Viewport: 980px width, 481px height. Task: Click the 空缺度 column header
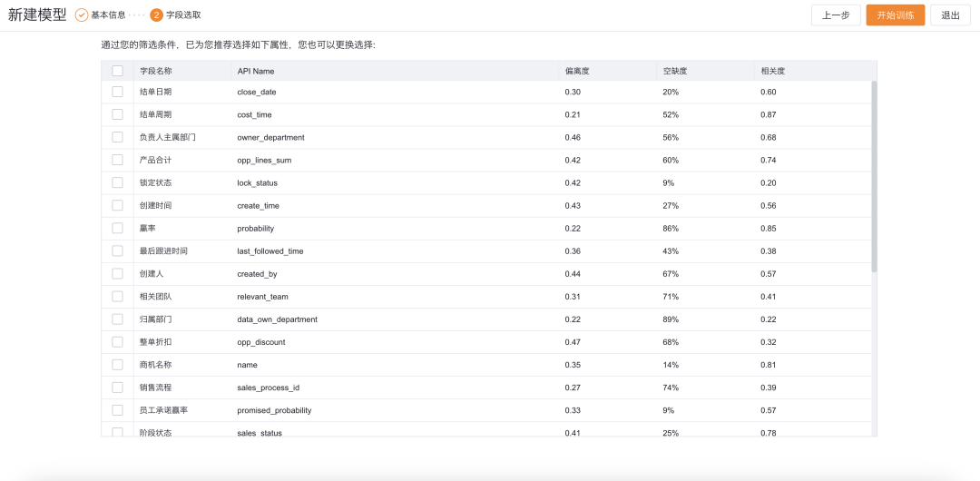pos(675,71)
